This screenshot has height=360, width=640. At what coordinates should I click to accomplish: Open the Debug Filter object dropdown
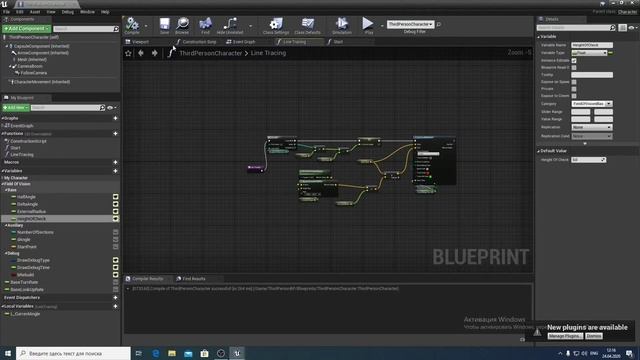click(x=410, y=24)
